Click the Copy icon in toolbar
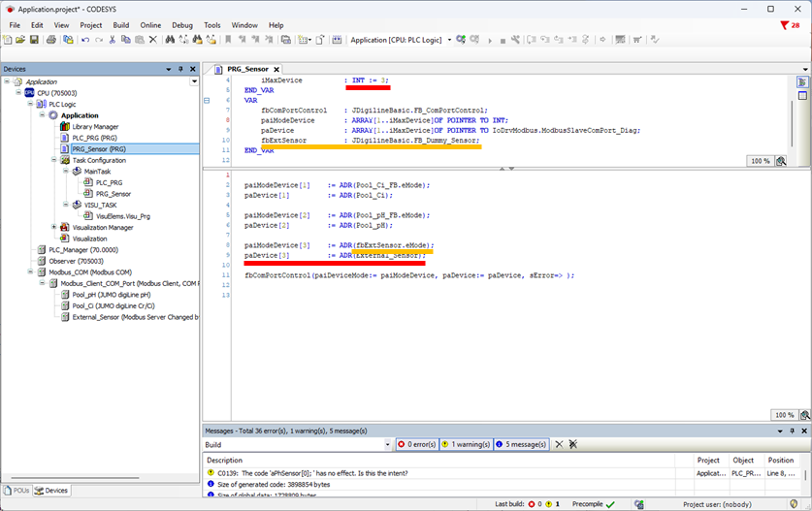The image size is (812, 511). (126, 40)
